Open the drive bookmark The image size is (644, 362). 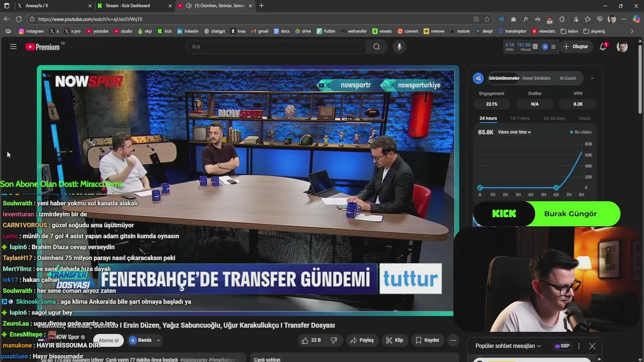coord(303,31)
